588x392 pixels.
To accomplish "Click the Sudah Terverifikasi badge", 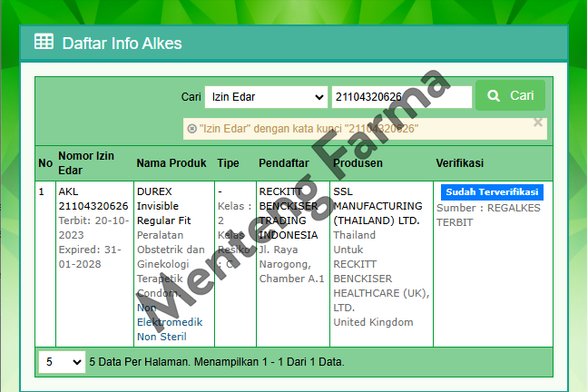I will pyautogui.click(x=493, y=192).
